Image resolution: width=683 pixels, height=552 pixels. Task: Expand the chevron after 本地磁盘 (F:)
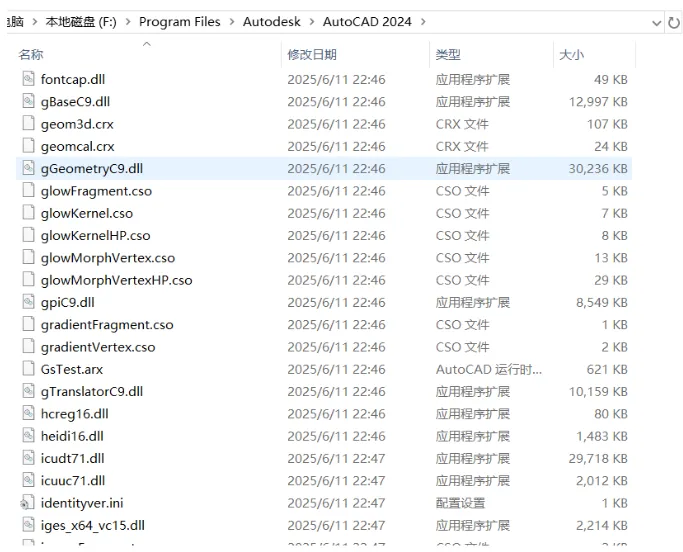128,21
